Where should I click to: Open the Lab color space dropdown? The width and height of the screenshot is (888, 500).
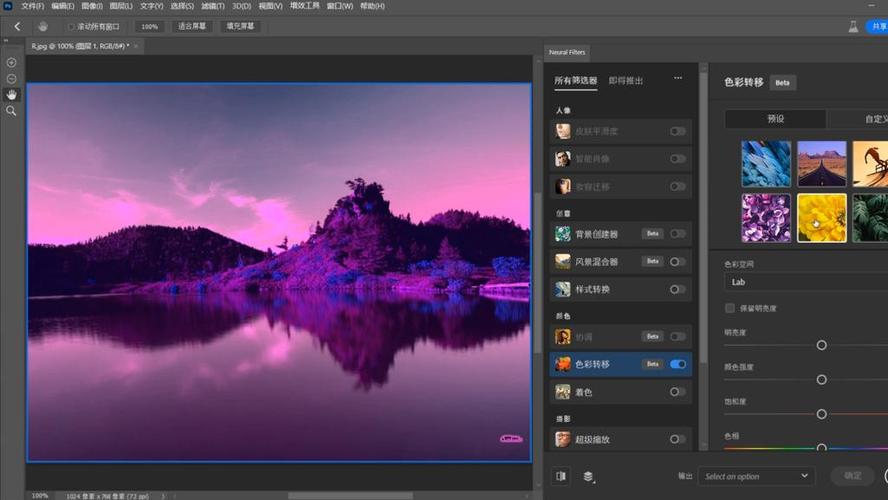pyautogui.click(x=806, y=282)
